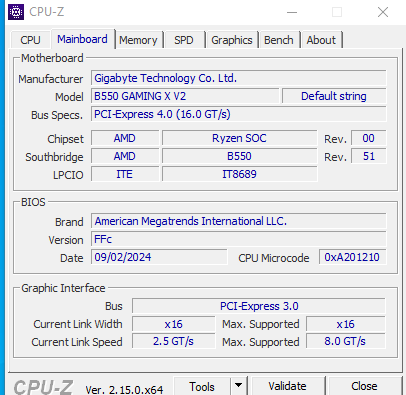The width and height of the screenshot is (406, 395).
Task: Expand the Tools dropdown arrow
Action: tap(238, 386)
